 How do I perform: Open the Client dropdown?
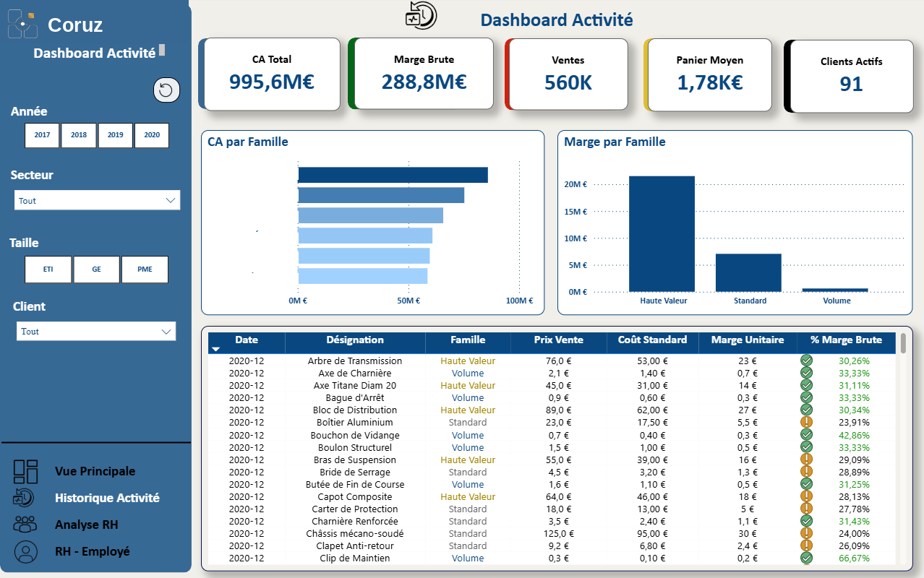(95, 331)
